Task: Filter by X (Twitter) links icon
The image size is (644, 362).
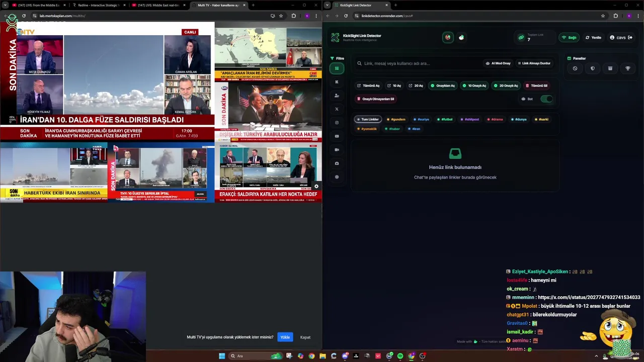Action: [337, 109]
